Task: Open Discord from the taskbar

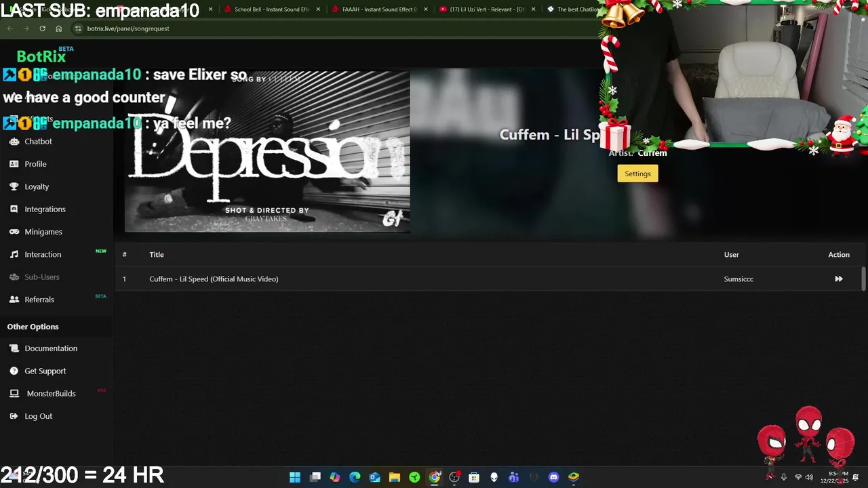Action: [553, 477]
